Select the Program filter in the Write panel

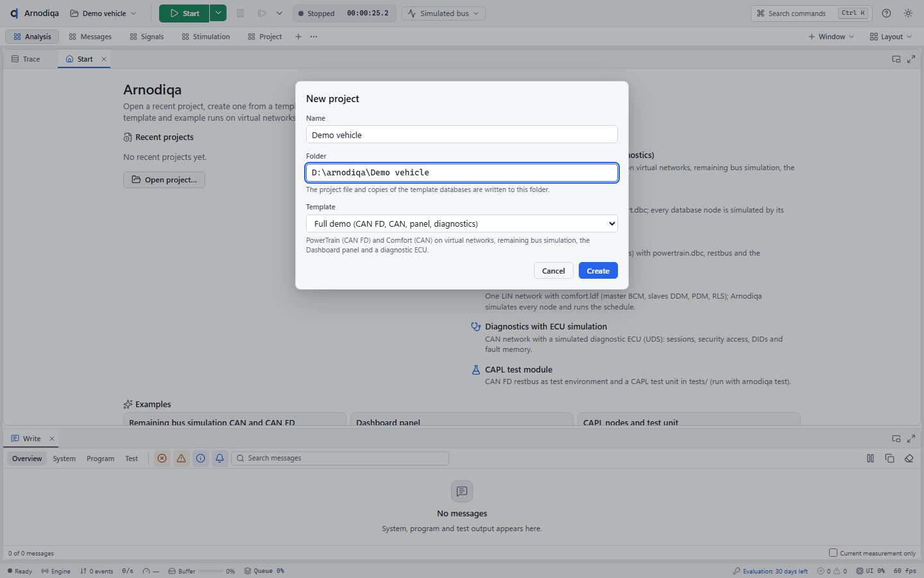[100, 459]
